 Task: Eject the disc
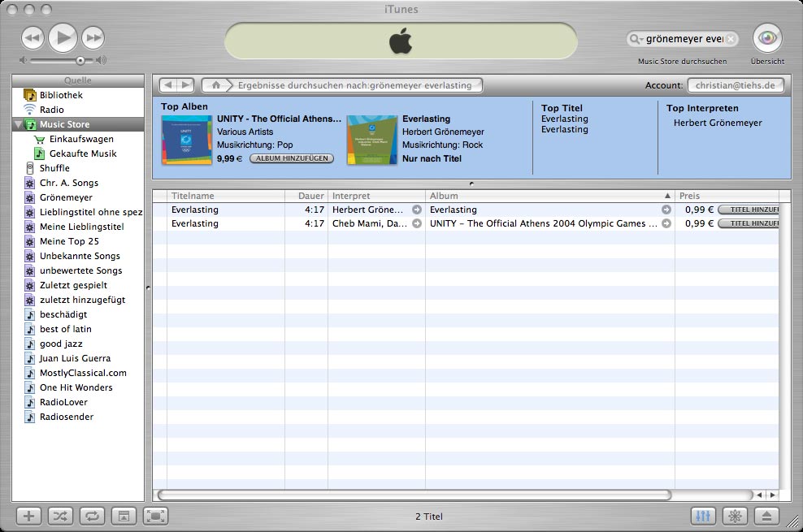766,516
